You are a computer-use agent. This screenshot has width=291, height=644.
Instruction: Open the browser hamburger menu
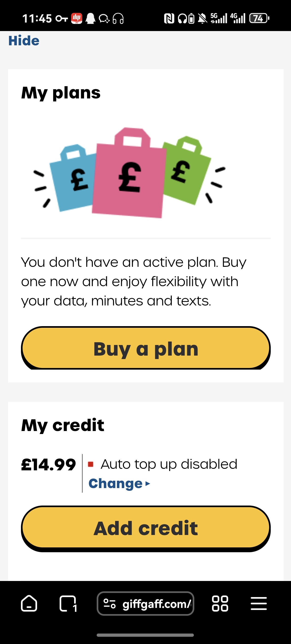pos(259,604)
